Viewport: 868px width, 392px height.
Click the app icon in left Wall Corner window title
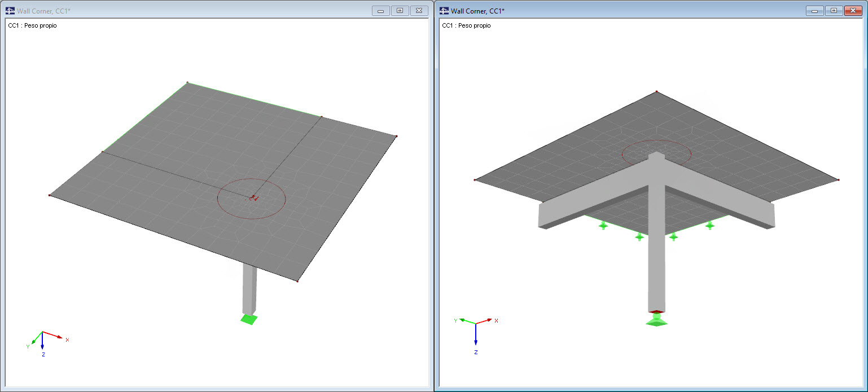point(10,11)
